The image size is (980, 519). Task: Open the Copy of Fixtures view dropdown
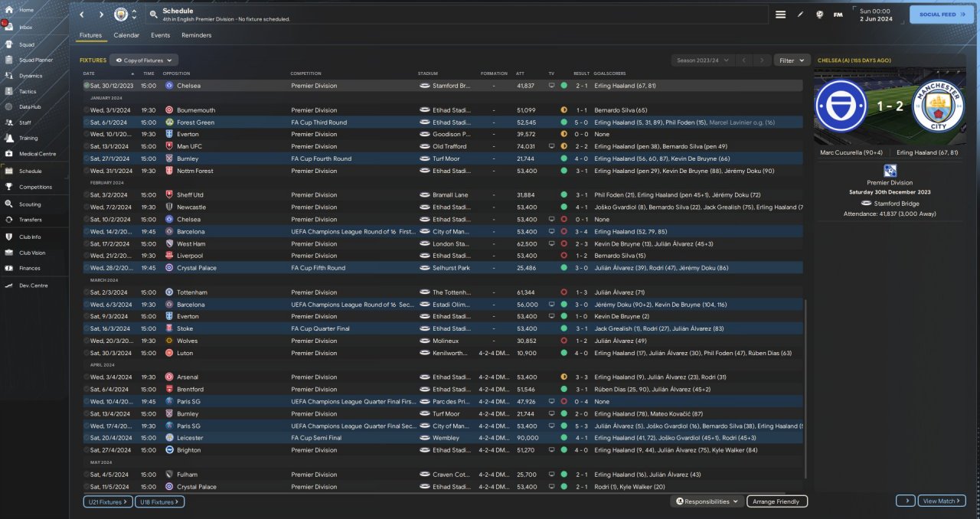[144, 60]
